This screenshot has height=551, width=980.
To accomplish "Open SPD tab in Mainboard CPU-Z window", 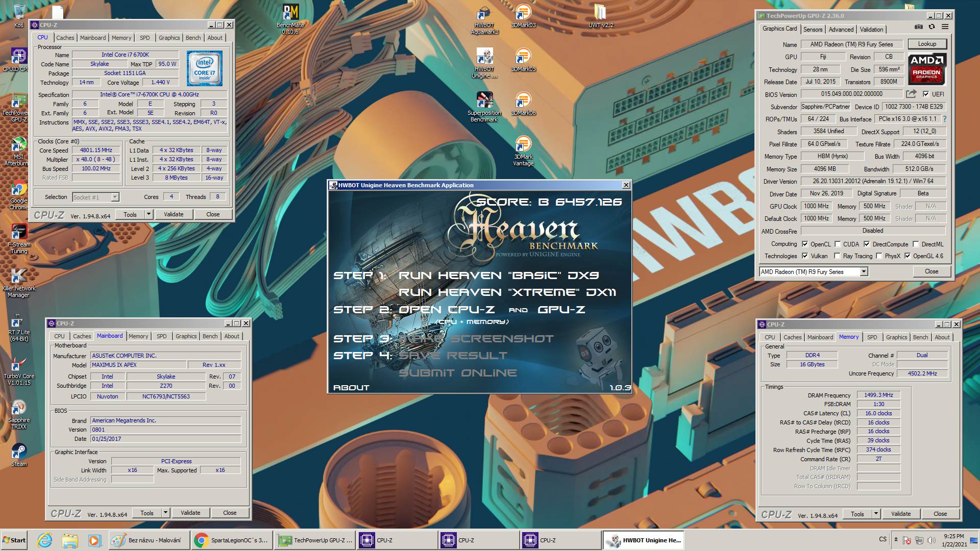I will (161, 336).
